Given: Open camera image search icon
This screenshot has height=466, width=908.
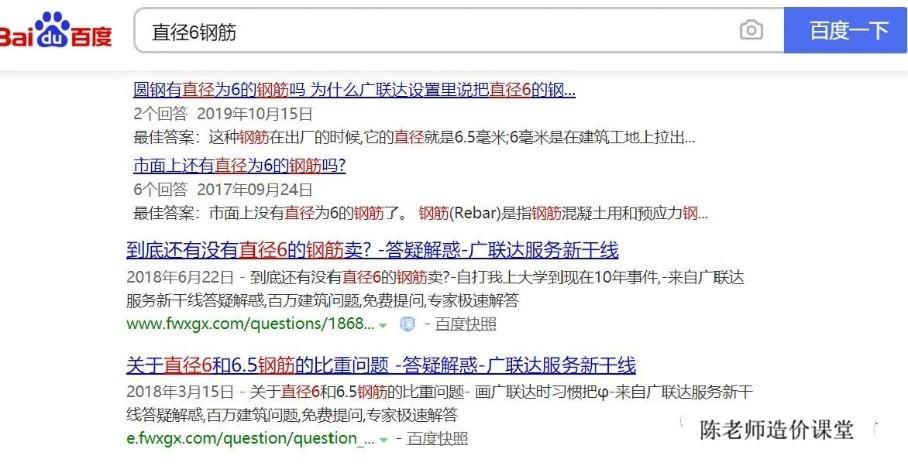Looking at the screenshot, I should (x=751, y=30).
